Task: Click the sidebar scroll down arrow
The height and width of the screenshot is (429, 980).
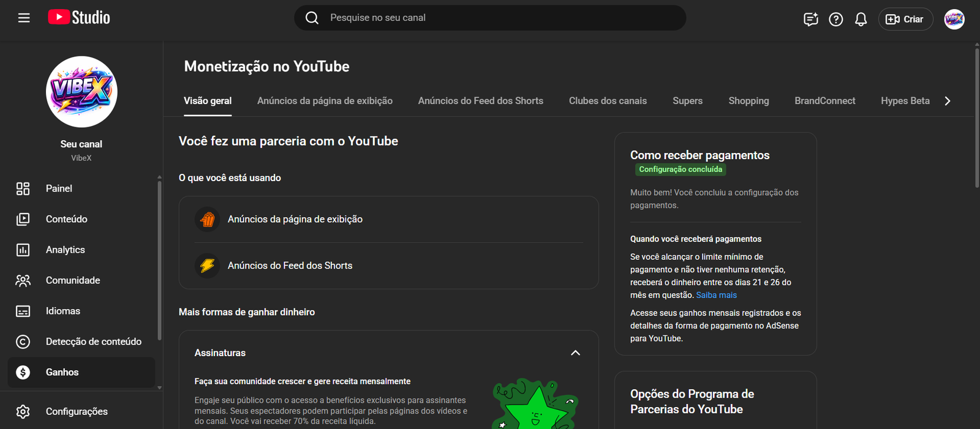Action: (x=159, y=387)
